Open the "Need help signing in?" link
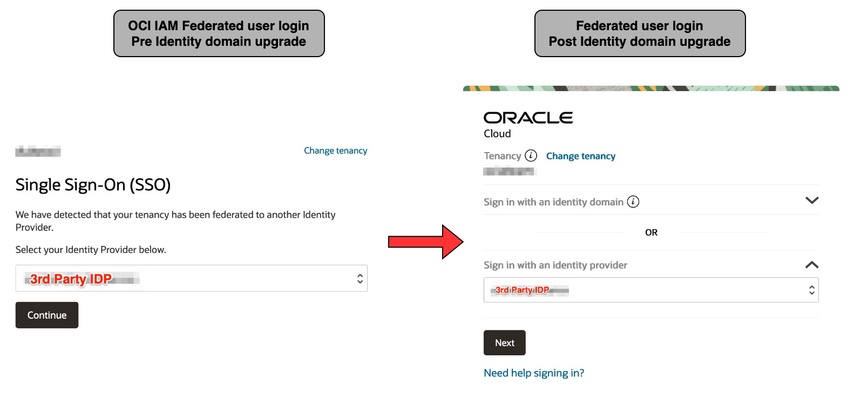The height and width of the screenshot is (399, 868). tap(533, 373)
